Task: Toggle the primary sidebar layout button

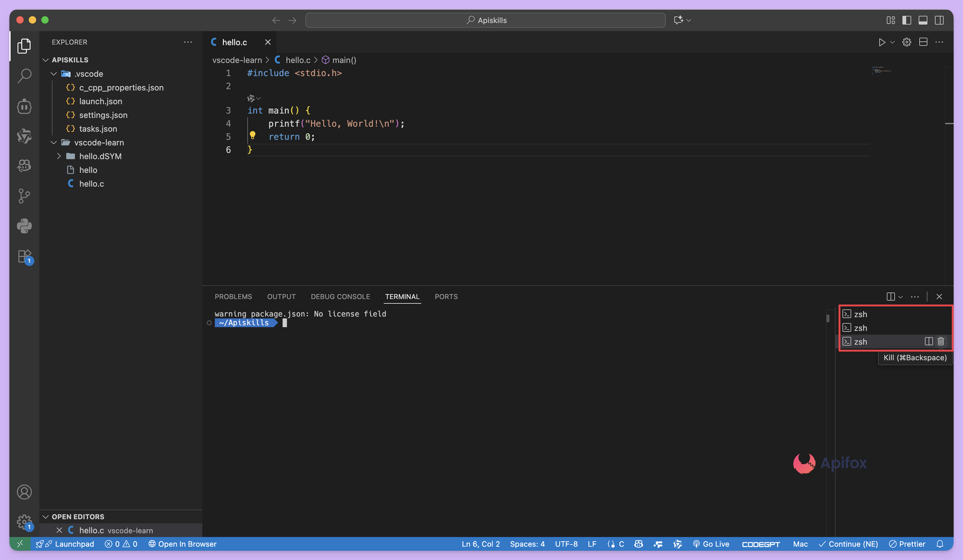Action: tap(907, 20)
